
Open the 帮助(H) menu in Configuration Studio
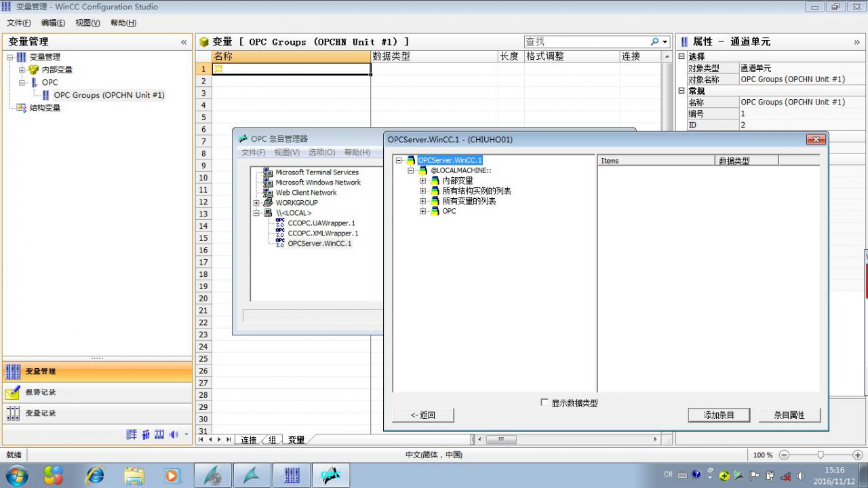[123, 22]
